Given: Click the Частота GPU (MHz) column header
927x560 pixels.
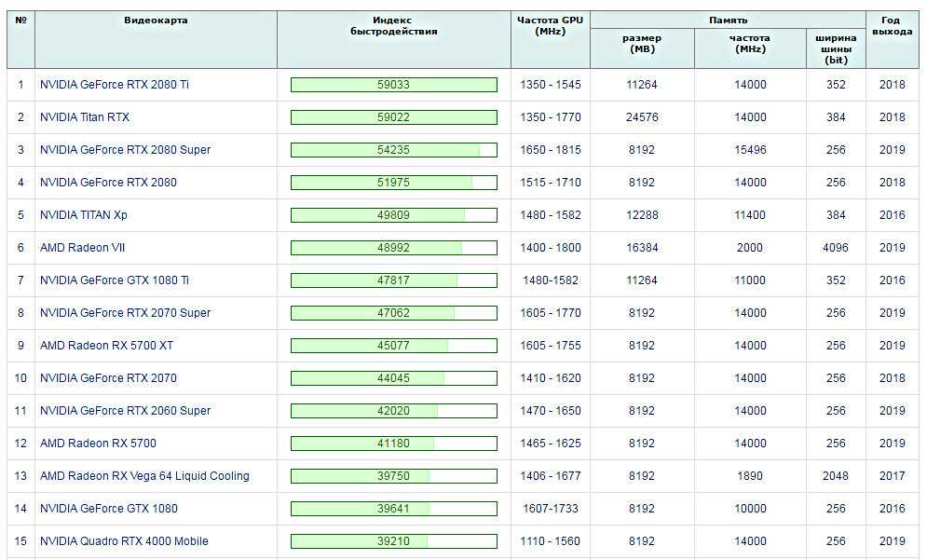Looking at the screenshot, I should click(x=551, y=25).
